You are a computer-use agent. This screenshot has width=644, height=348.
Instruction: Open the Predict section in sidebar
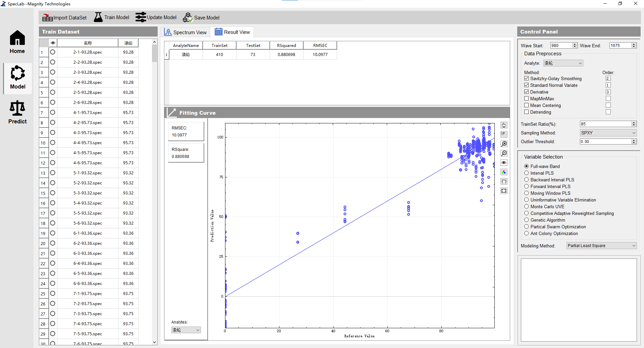[x=17, y=113]
